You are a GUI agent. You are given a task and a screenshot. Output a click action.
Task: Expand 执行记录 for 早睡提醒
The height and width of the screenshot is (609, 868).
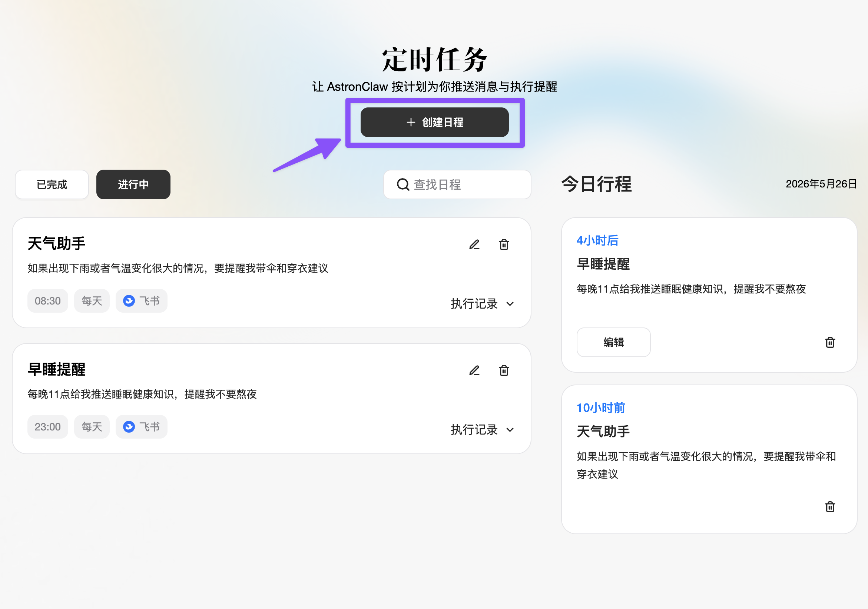[483, 430]
